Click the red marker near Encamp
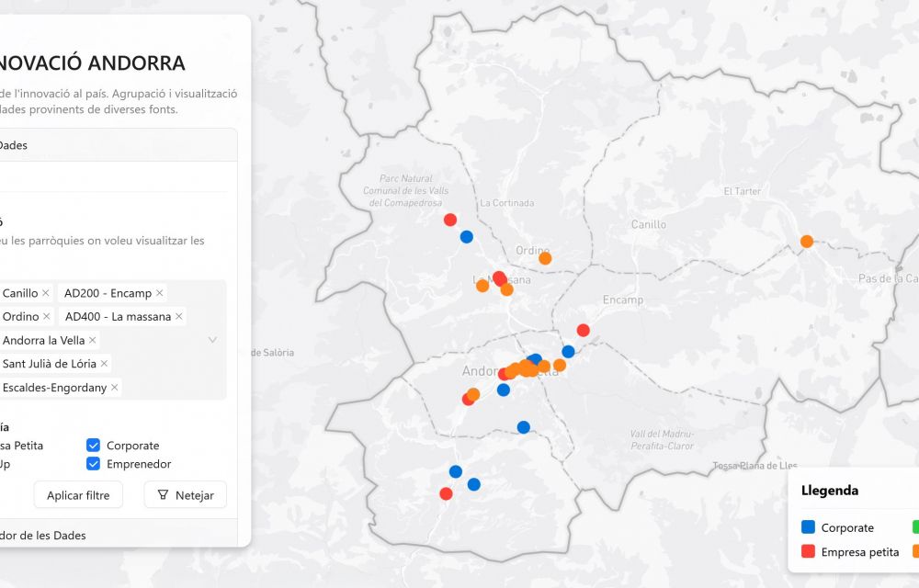 583,330
